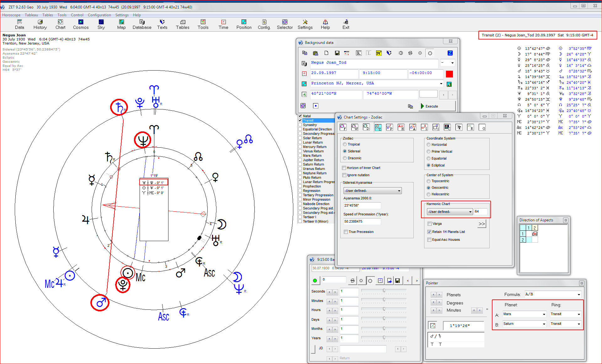Open the Houses (Asc H) settings icon
Viewport: 602px width, 364px height.
(x=401, y=127)
